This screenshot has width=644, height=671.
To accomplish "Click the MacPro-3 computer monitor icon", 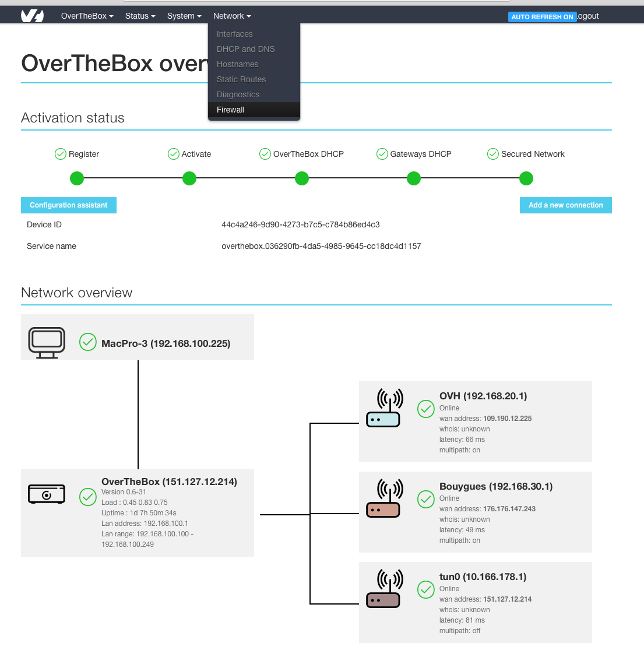I will pyautogui.click(x=47, y=343).
